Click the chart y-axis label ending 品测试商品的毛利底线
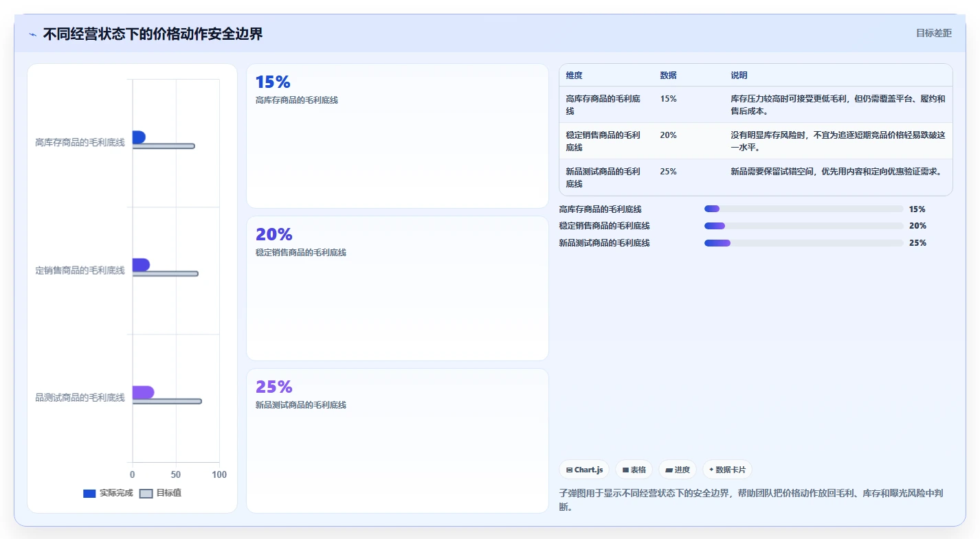This screenshot has width=980, height=539. point(80,398)
